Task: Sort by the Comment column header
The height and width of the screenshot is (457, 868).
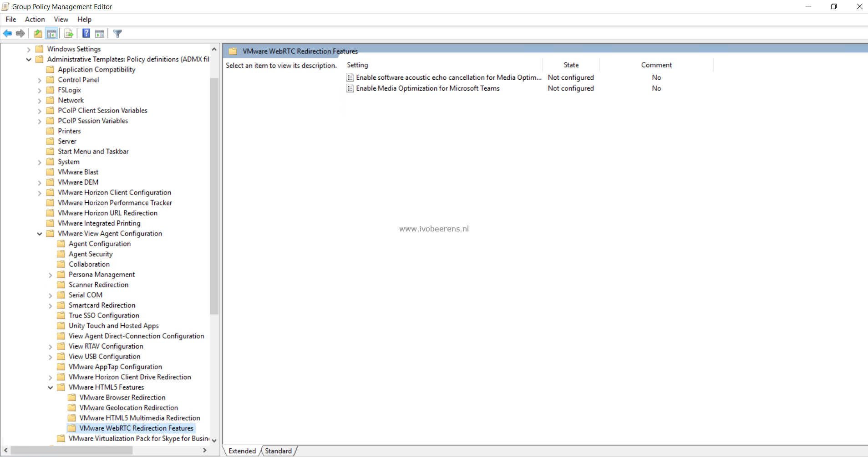Action: 656,65
